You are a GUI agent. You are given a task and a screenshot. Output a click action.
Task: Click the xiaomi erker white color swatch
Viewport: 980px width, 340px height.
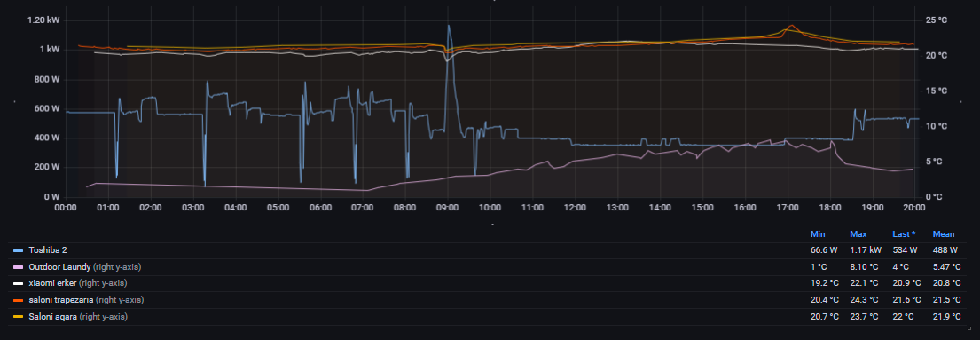[18, 284]
